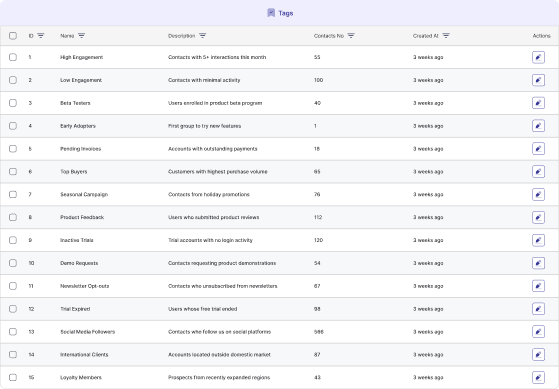This screenshot has width=559, height=389.
Task: Select the High Engagement name cell
Action: pos(82,57)
